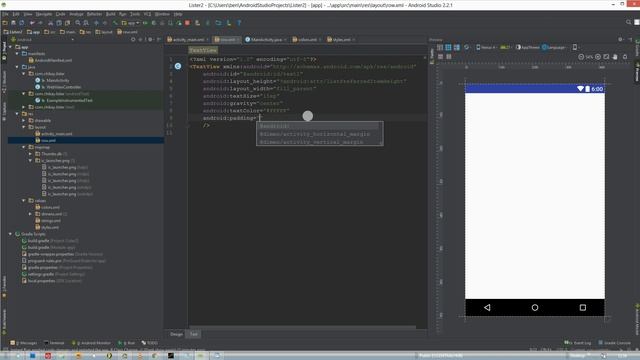This screenshot has height=360, width=640.
Task: Click the TextView breadcrumb tag
Action: 203,50
